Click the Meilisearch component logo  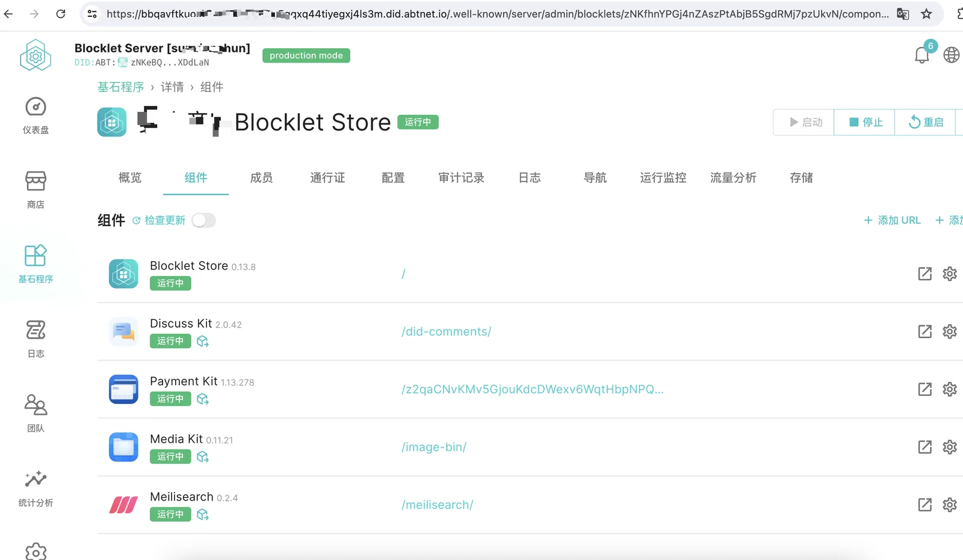coord(123,505)
